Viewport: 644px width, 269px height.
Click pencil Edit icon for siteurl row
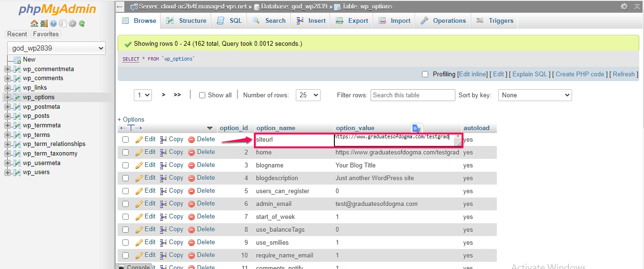tap(139, 139)
